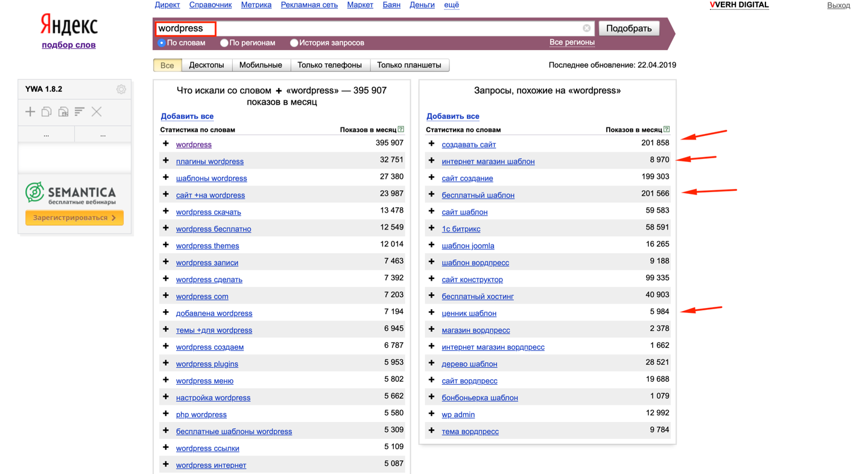Open help icon beside left Показов в месяц
The width and height of the screenshot is (868, 474).
[401, 129]
